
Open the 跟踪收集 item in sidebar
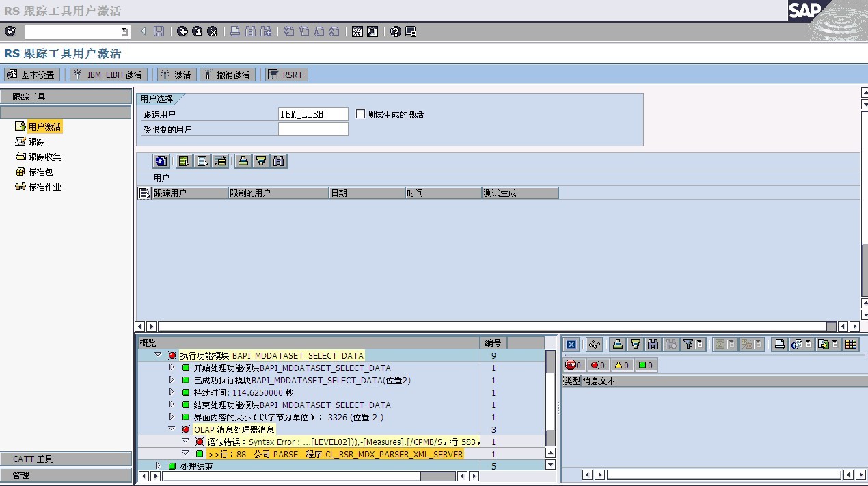(44, 157)
